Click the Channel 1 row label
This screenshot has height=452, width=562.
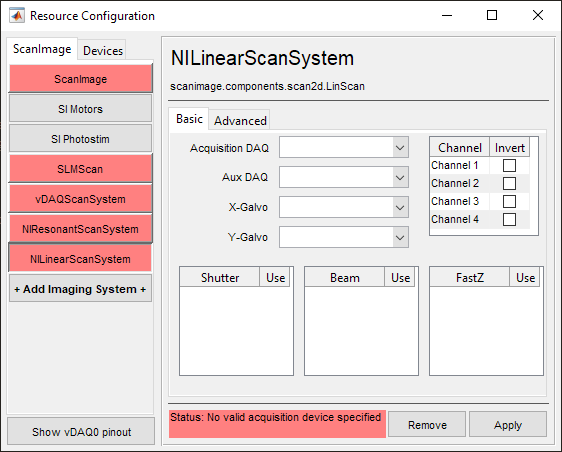[454, 165]
